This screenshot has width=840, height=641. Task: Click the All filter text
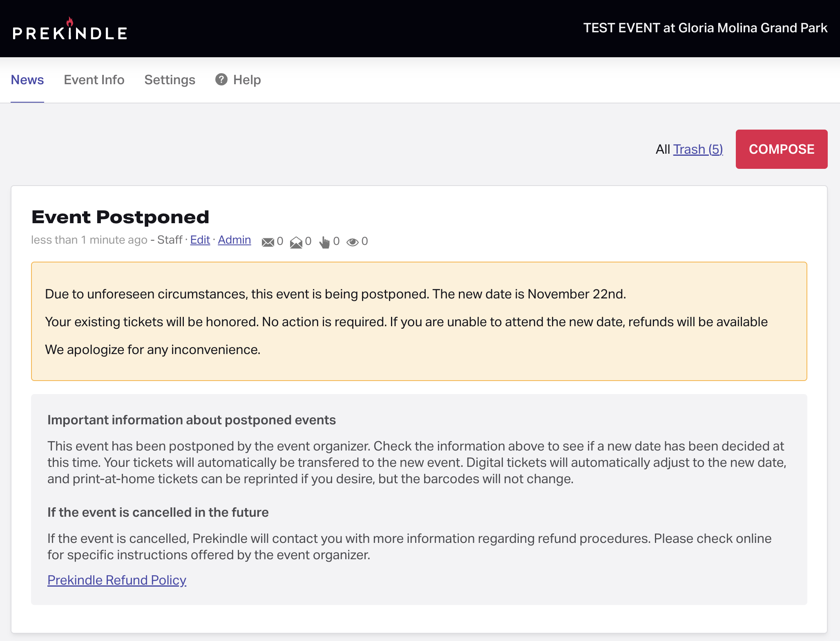click(x=663, y=149)
